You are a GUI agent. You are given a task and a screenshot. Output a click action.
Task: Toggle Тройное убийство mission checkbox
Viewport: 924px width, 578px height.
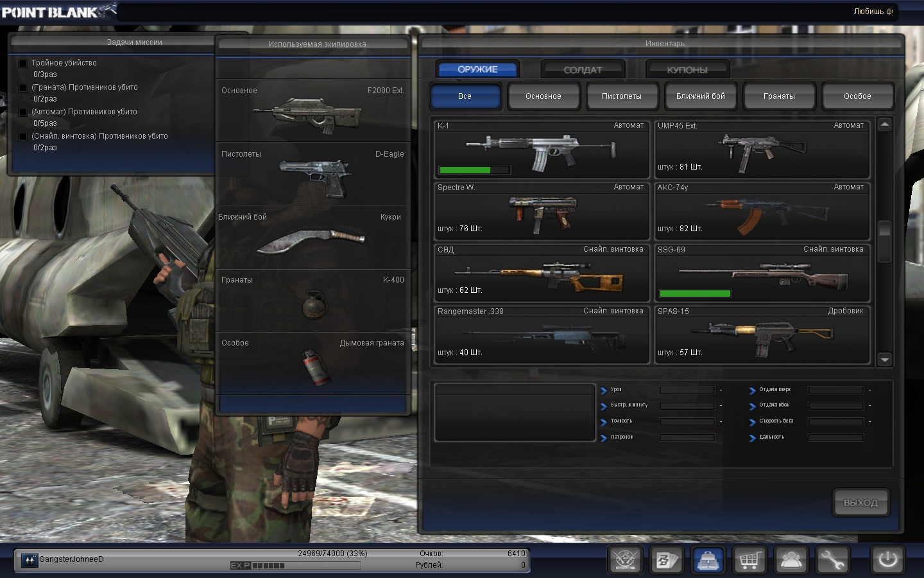click(23, 64)
